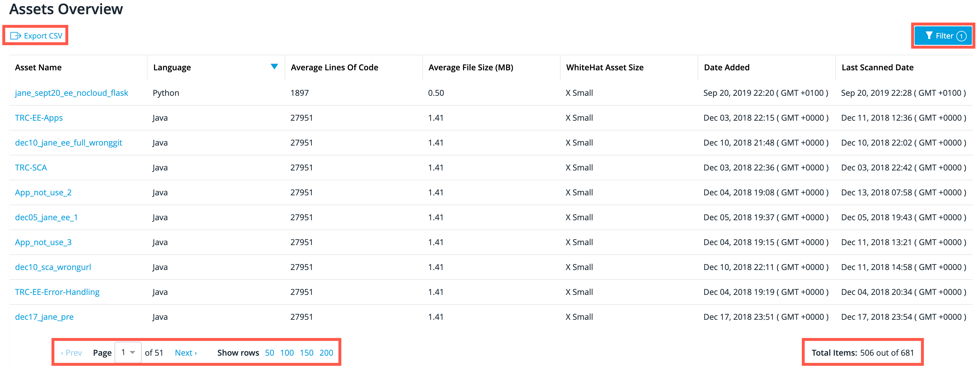The height and width of the screenshot is (371, 980).
Task: Open the TRC-SCA asset
Action: tap(31, 168)
